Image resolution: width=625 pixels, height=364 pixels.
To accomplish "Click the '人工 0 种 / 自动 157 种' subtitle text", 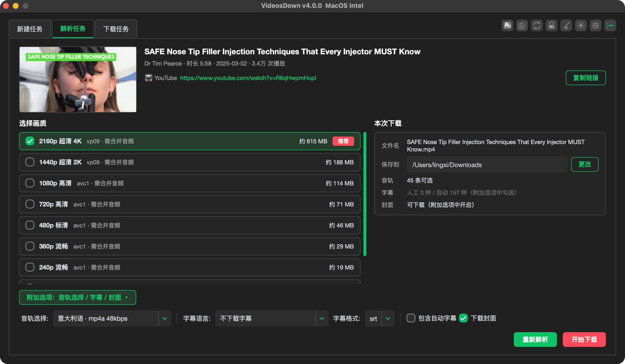I will tap(437, 193).
